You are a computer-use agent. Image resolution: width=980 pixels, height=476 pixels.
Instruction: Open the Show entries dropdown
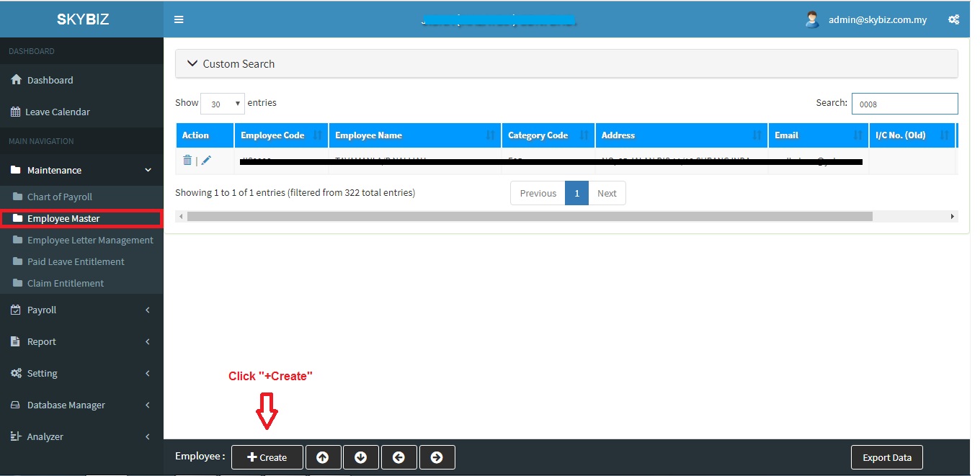click(223, 104)
